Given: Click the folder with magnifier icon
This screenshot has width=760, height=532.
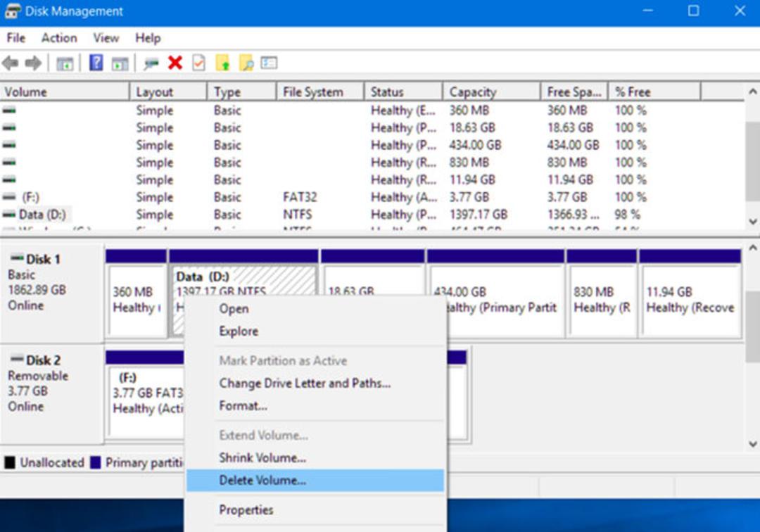Looking at the screenshot, I should [x=246, y=63].
